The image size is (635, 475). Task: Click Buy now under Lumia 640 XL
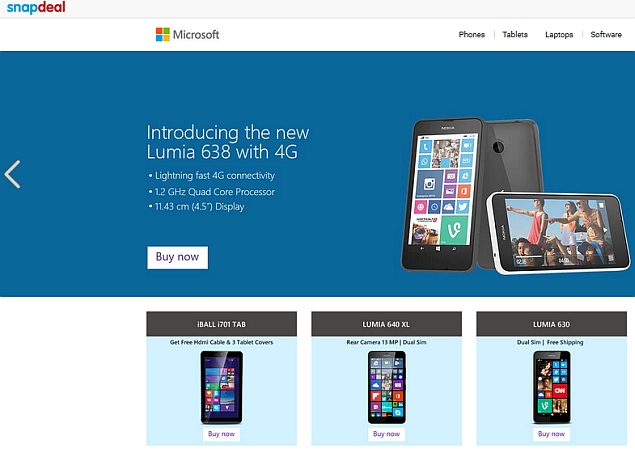[x=386, y=434]
